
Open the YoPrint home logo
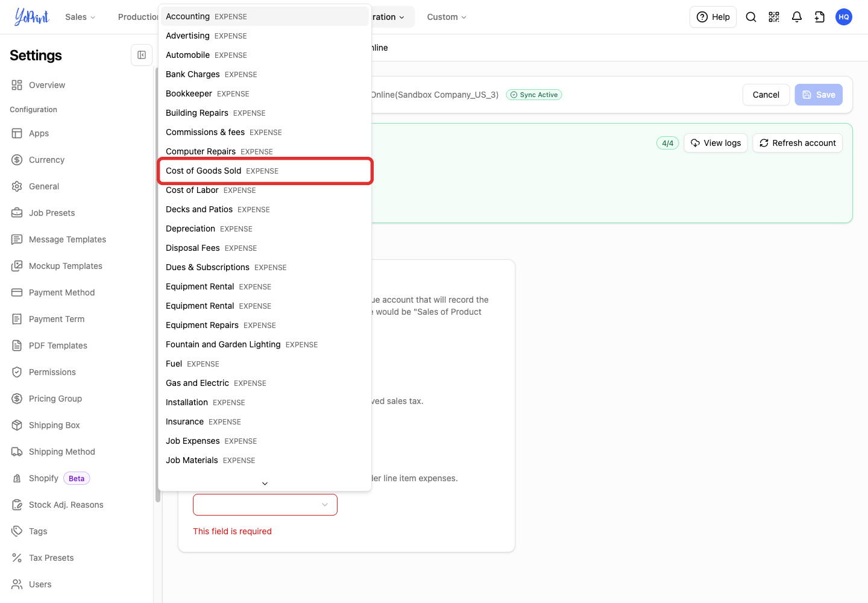(32, 17)
